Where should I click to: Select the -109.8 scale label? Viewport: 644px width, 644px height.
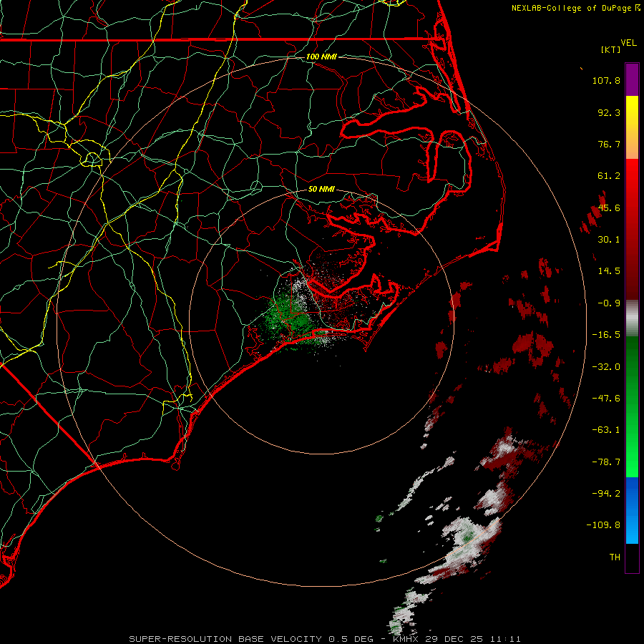(603, 525)
